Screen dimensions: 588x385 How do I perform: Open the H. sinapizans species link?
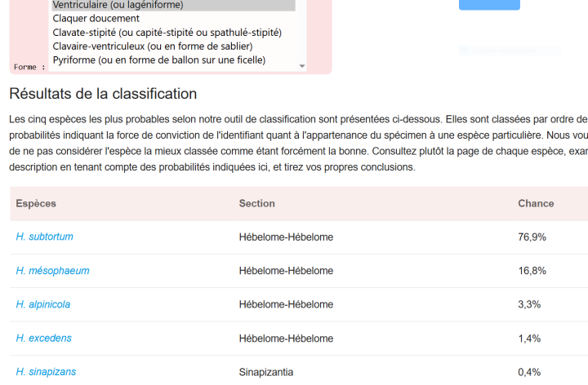pos(46,371)
